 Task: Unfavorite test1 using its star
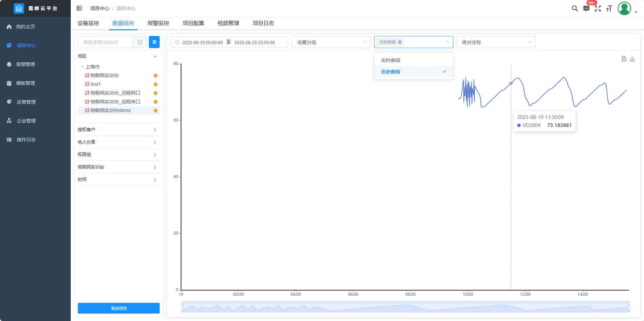pos(156,84)
